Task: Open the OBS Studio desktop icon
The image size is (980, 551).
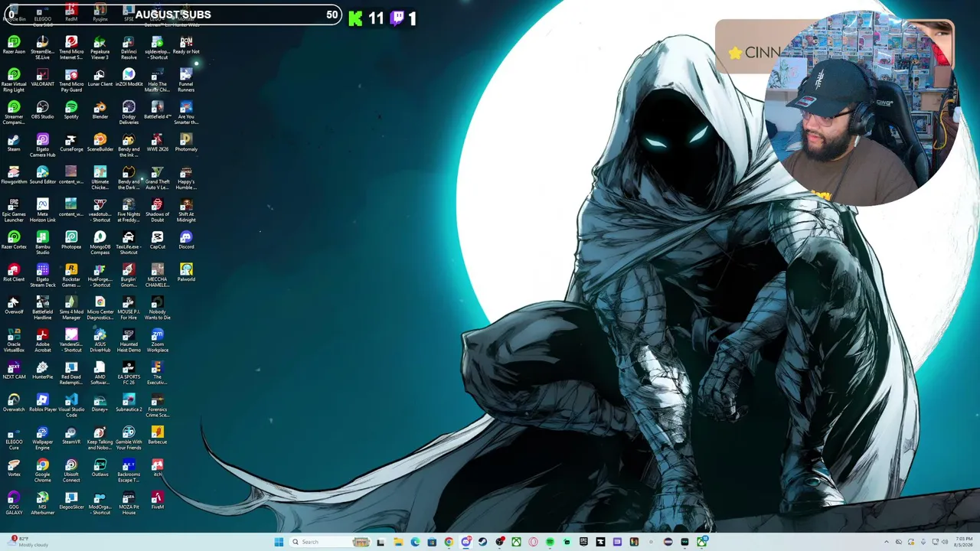Action: [42, 111]
